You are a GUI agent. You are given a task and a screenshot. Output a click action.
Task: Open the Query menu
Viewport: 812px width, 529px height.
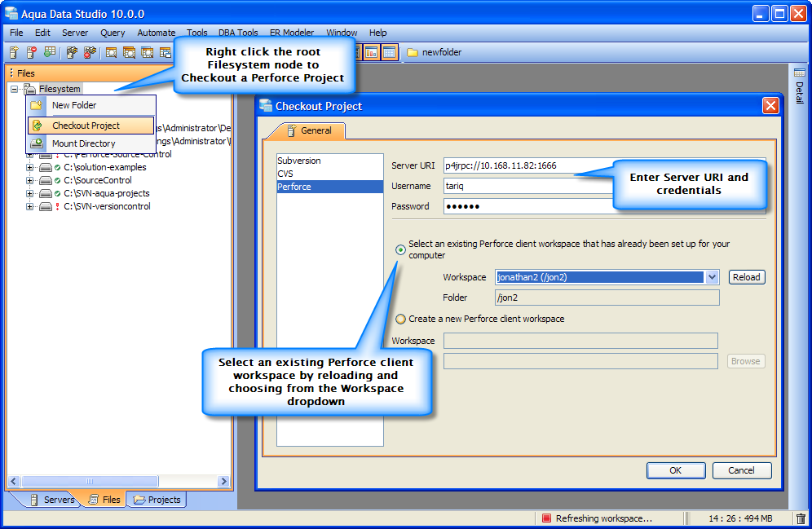(x=113, y=33)
